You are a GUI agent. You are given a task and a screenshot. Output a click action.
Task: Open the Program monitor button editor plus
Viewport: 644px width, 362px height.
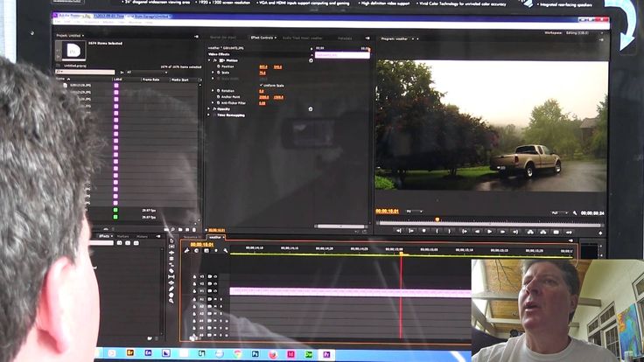[600, 233]
